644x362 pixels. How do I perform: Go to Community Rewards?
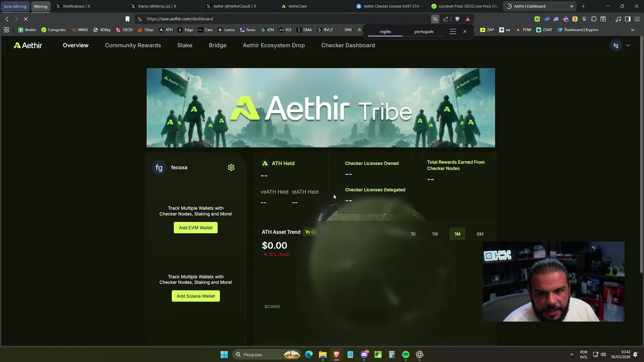click(133, 45)
